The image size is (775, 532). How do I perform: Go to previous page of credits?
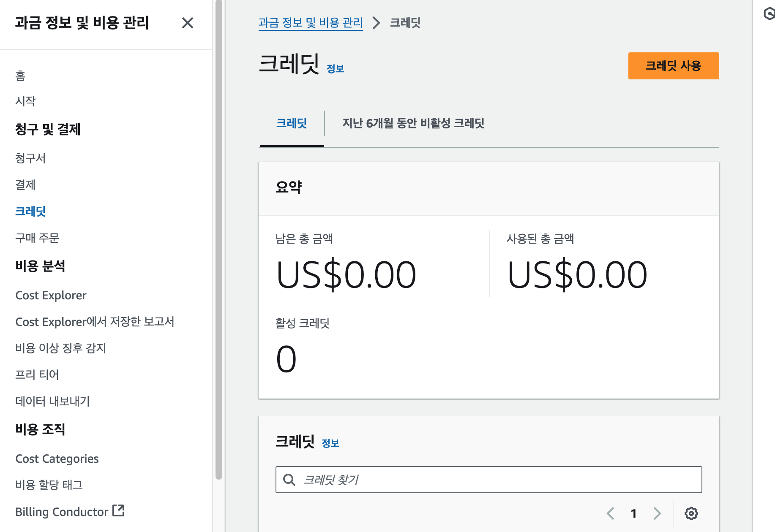(611, 513)
